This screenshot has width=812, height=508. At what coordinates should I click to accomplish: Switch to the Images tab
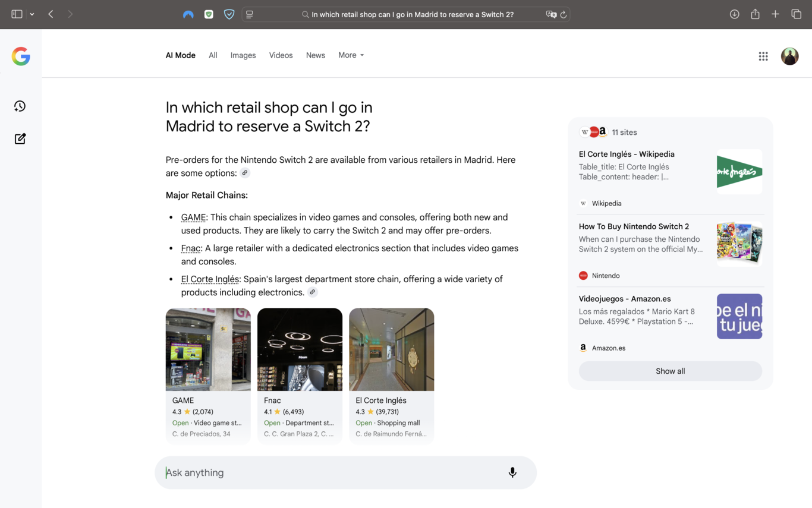pos(243,55)
